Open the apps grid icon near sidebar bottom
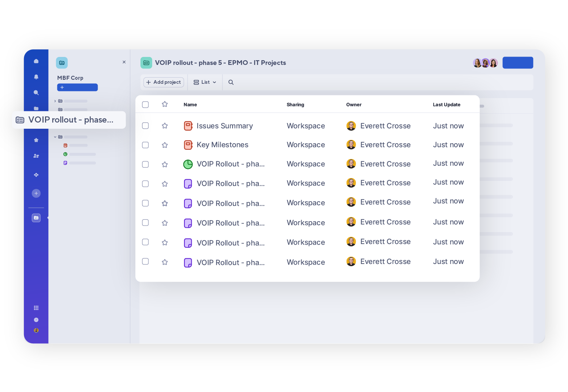568x392 pixels. pos(36,308)
